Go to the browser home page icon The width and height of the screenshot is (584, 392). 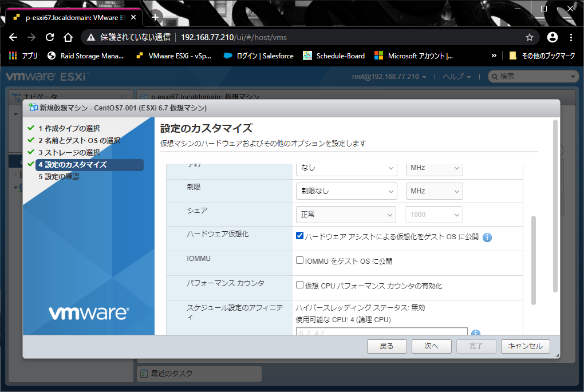(x=68, y=37)
